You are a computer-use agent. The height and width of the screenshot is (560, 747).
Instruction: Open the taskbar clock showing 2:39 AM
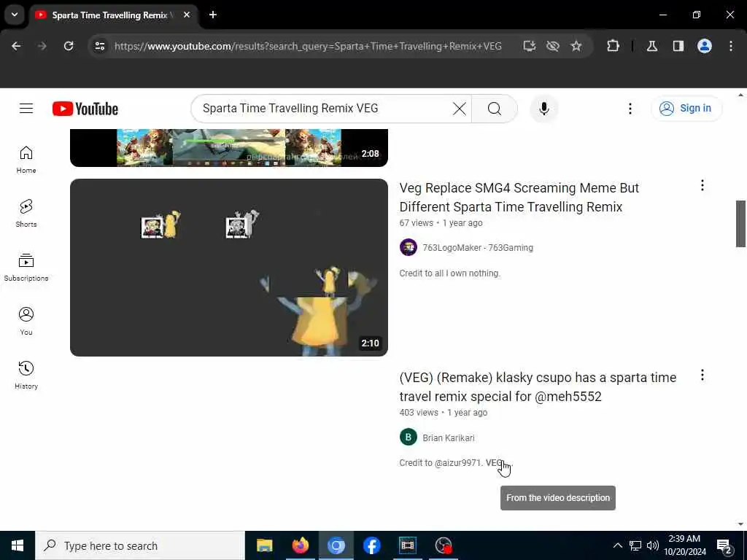point(684,545)
